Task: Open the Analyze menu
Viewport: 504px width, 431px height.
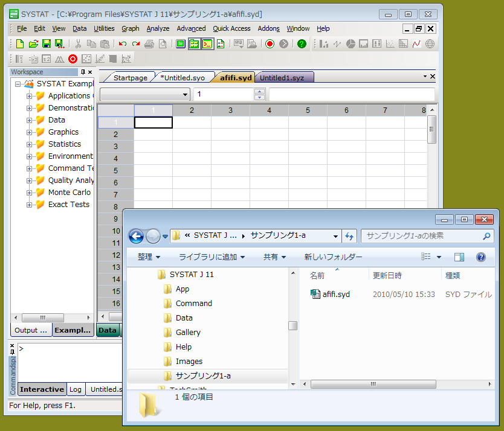Action: tap(158, 28)
